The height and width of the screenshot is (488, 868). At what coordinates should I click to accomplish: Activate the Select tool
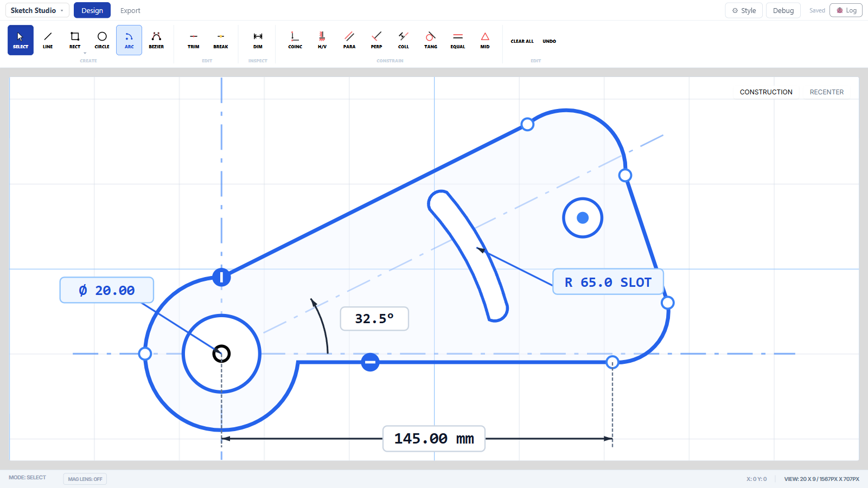tap(21, 40)
